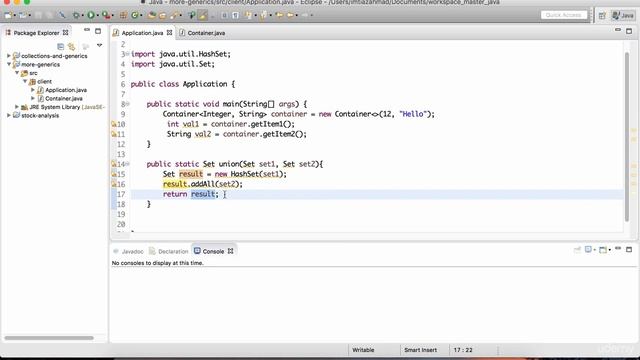The image size is (640, 360).
Task: Click the New file wizard icon
Action: (8, 15)
